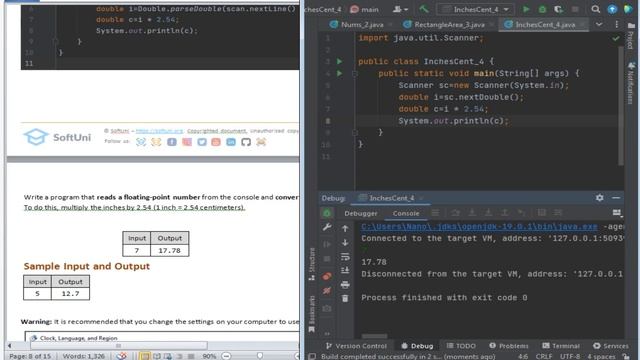Viewport: 640px width, 360px height.
Task: Open the Debug tool window button in bottom bar
Action: (x=417, y=346)
